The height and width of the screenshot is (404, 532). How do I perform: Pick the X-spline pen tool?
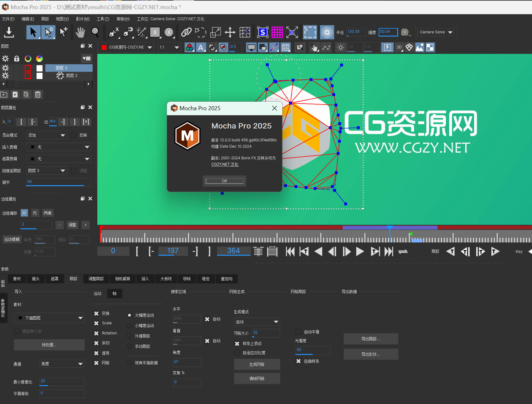point(113,32)
